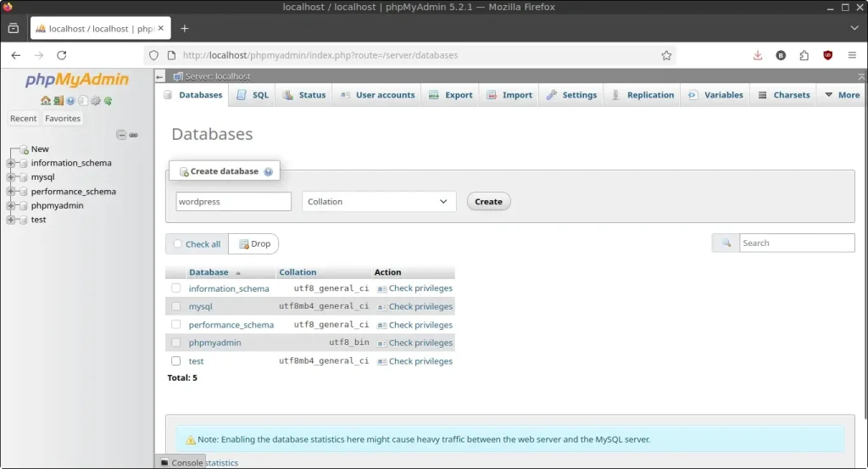Click the uBlock Origin shield icon

tap(827, 55)
